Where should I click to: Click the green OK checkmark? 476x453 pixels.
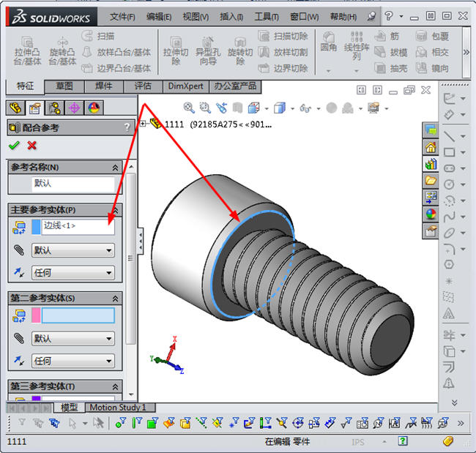pos(14,146)
